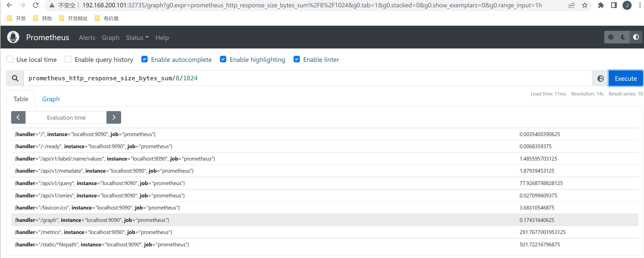Screen dimensions: 644x258
Task: Disable the Enable autocomplete checkbox
Action: pyautogui.click(x=144, y=59)
